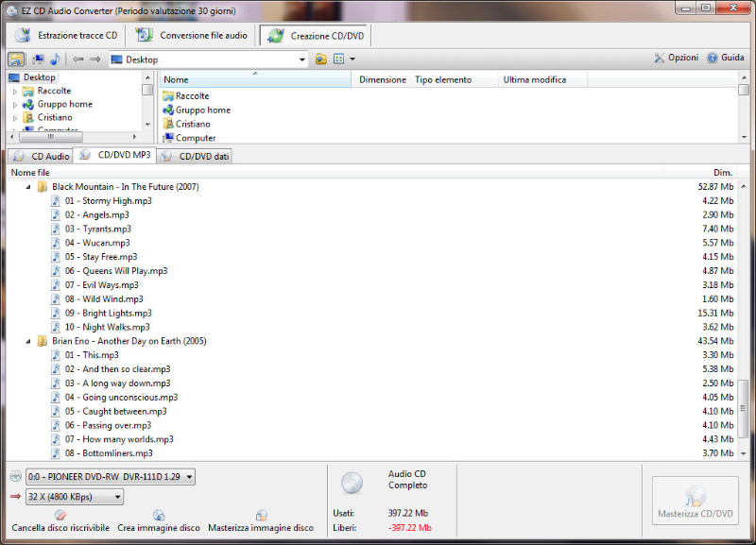
Task: Collapse the Brian Eno album folder
Action: 28,341
